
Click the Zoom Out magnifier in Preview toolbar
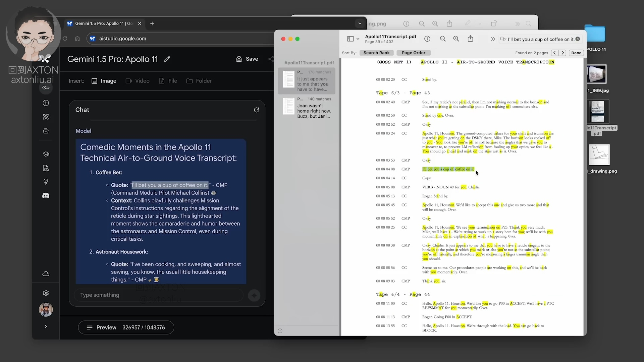pos(443,39)
